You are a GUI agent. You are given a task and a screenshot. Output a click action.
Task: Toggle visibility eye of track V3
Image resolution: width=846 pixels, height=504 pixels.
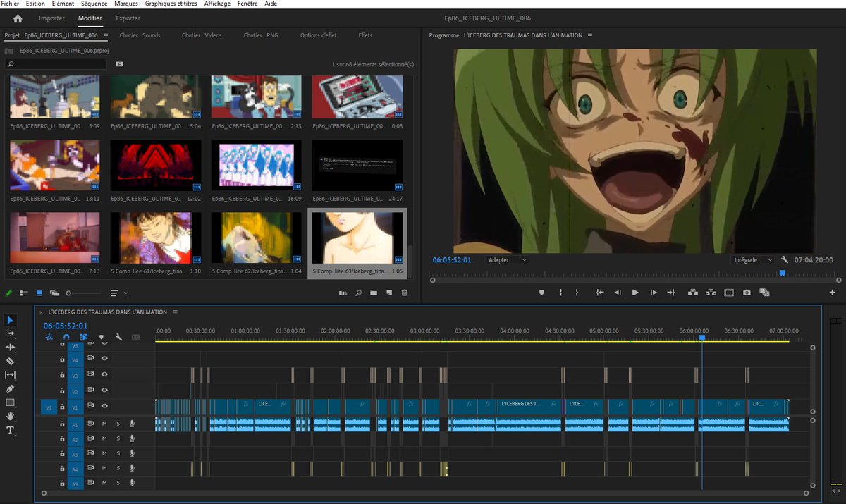tap(104, 375)
